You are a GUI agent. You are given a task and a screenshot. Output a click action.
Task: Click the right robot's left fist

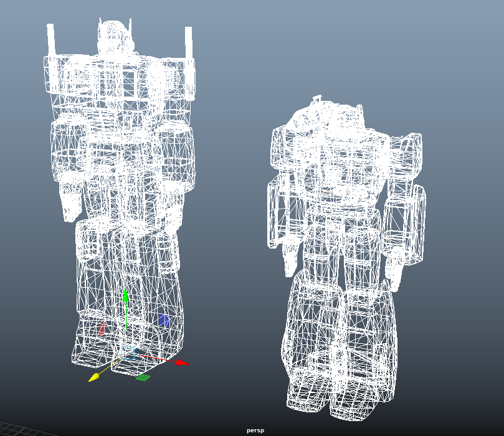point(289,260)
